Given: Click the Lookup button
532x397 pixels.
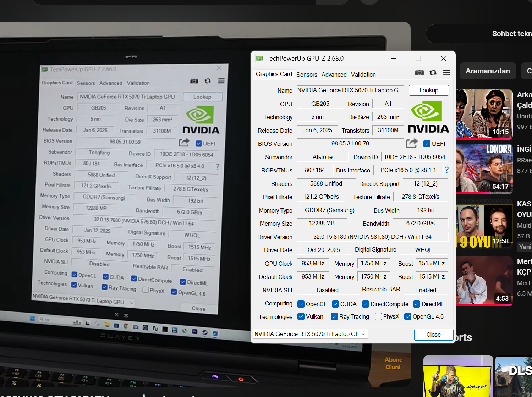Looking at the screenshot, I should click(429, 90).
